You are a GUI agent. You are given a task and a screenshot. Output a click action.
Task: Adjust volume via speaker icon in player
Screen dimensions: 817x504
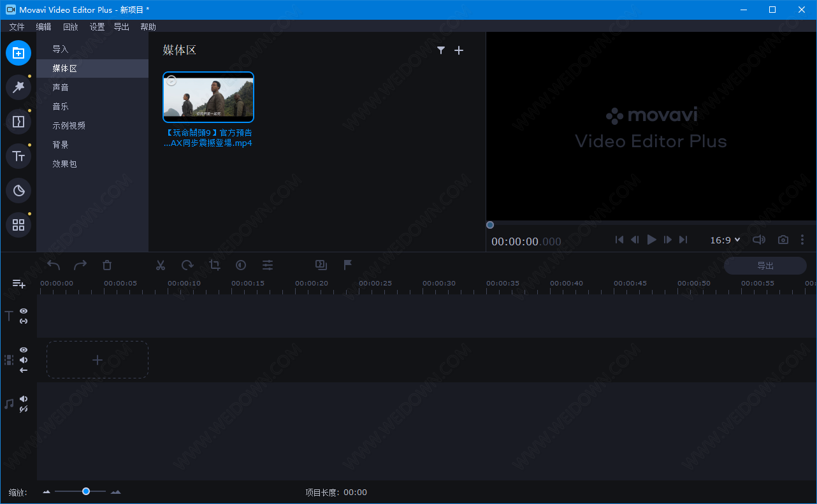point(759,240)
